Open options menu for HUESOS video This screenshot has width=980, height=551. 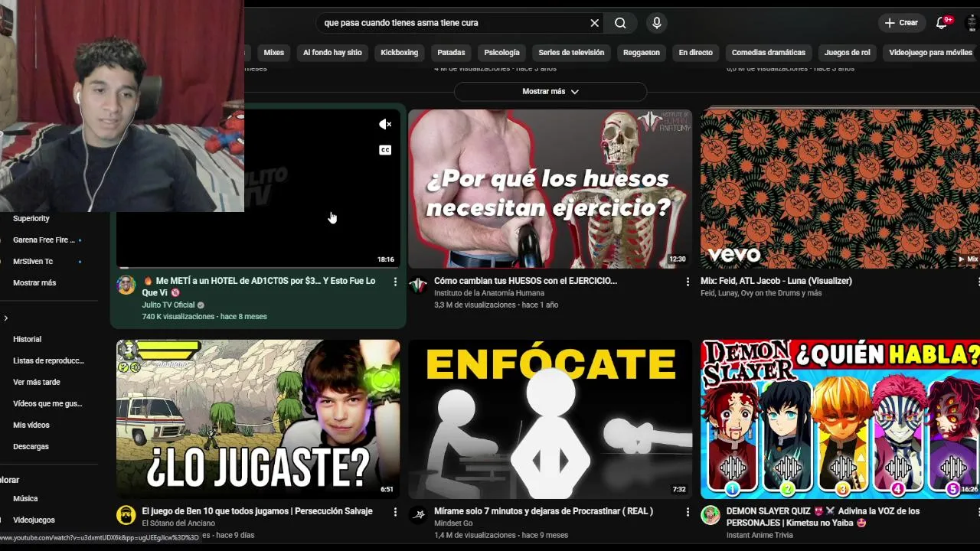point(688,282)
